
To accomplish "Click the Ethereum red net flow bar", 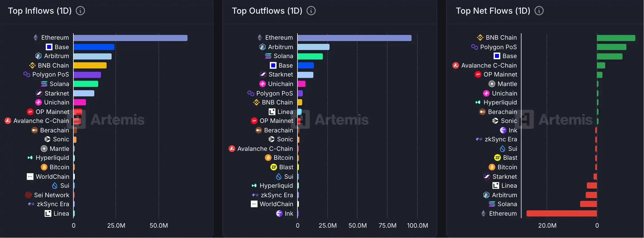I will coord(561,214).
